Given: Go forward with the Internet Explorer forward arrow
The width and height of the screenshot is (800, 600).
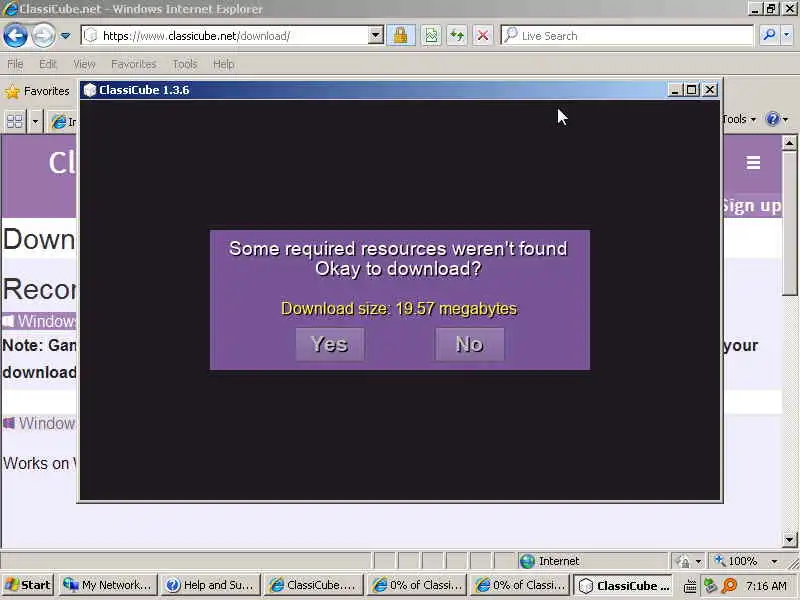Looking at the screenshot, I should [43, 36].
